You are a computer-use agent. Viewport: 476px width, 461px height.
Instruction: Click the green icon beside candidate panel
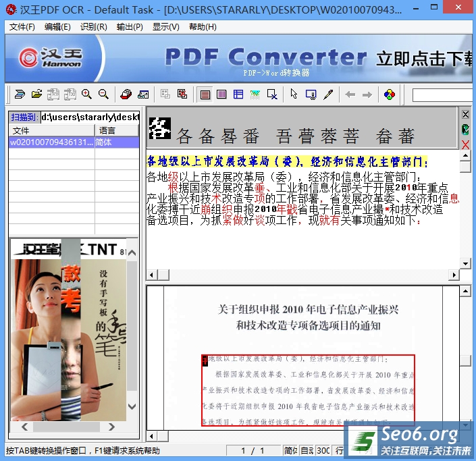(465, 130)
